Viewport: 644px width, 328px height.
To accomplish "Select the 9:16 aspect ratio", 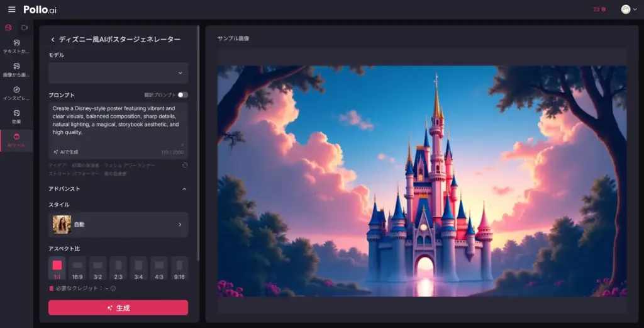I will pyautogui.click(x=179, y=268).
